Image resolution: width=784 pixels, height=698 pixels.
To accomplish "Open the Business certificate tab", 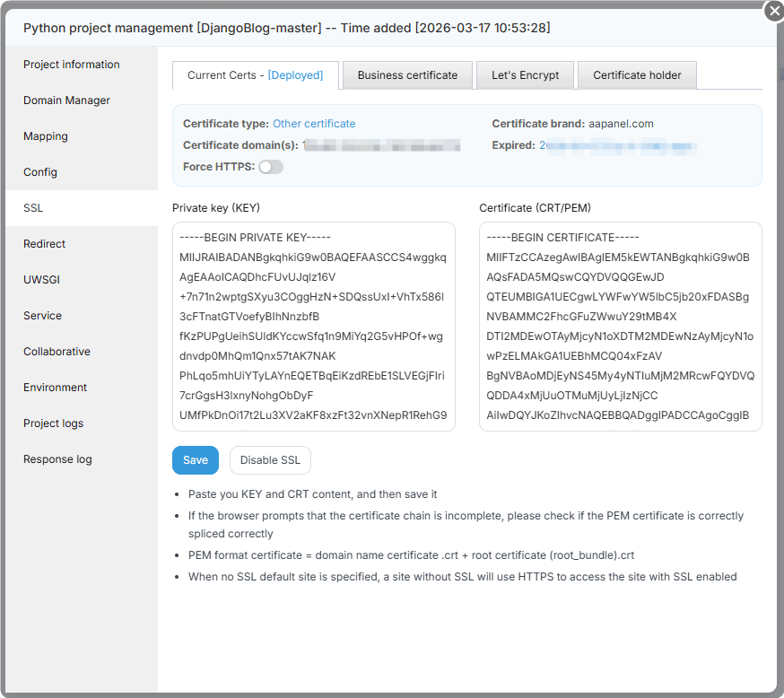I will point(407,75).
